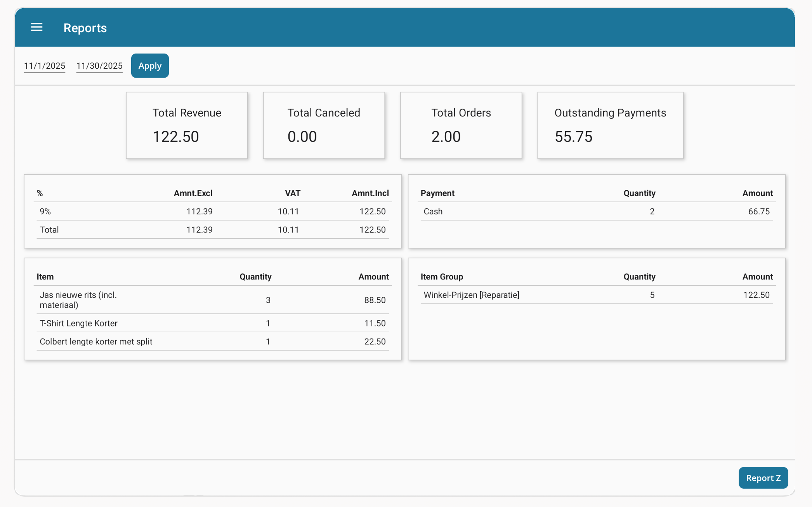Click the % column header in VAT table
Image resolution: width=812 pixels, height=507 pixels.
[x=40, y=193]
